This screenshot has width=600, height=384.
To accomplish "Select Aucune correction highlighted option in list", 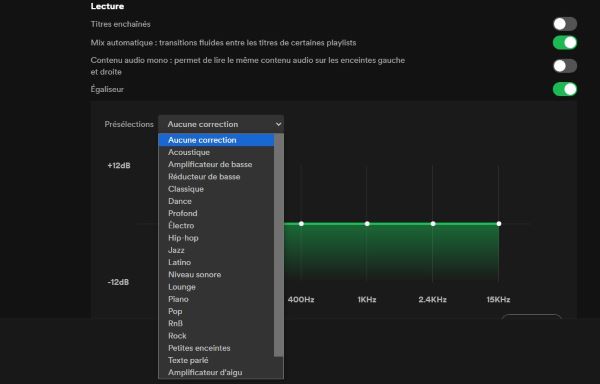I will coord(216,140).
